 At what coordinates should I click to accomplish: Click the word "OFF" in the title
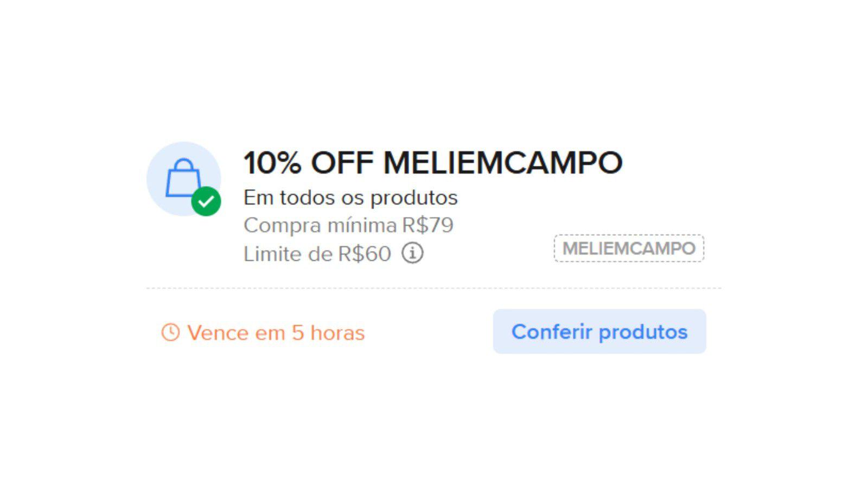(342, 163)
